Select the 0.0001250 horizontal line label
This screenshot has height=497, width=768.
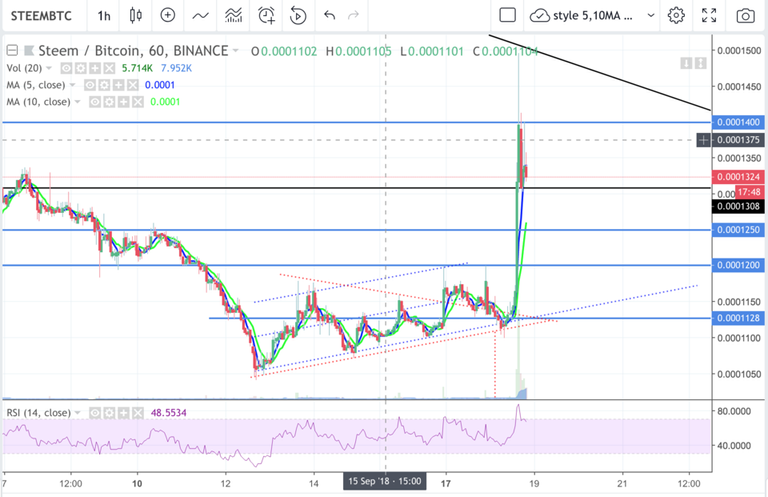(x=738, y=230)
